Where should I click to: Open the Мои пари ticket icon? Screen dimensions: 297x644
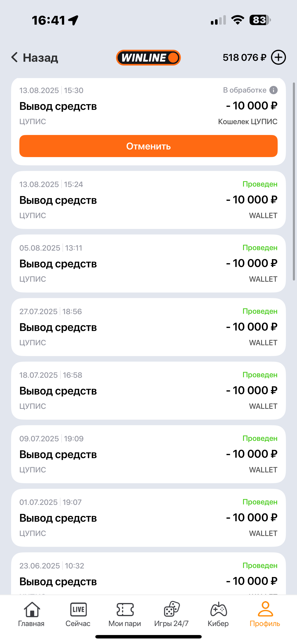click(125, 609)
